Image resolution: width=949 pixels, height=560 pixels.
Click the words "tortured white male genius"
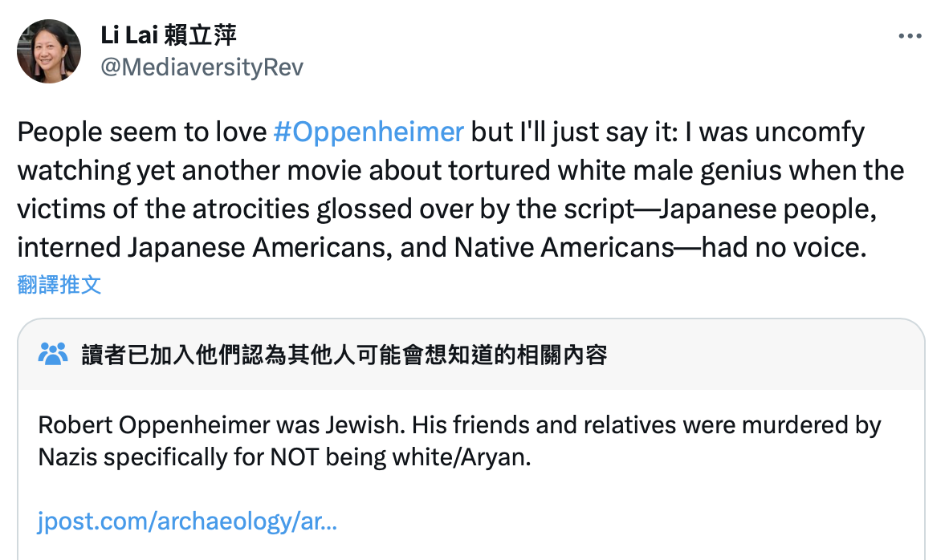coord(601,171)
